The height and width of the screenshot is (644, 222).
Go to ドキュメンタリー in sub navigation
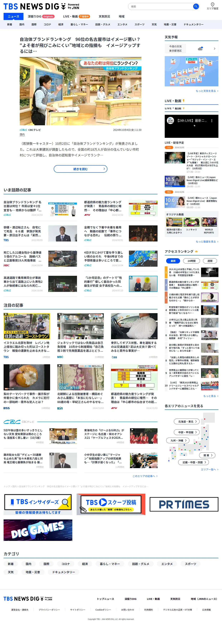click(194, 24)
